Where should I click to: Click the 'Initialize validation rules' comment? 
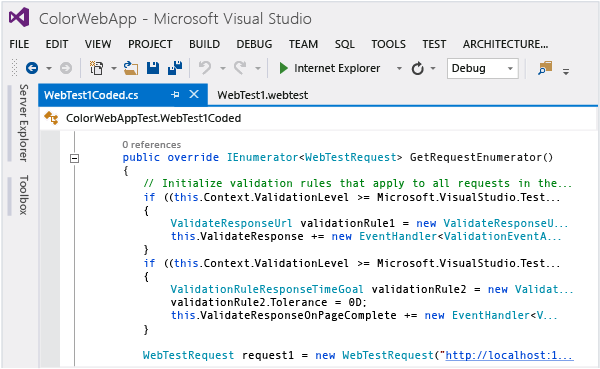357,183
